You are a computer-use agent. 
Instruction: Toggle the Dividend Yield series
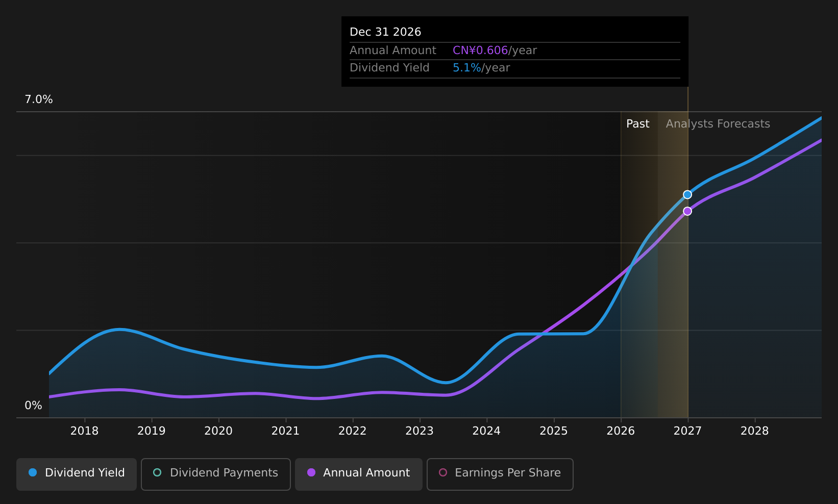click(x=77, y=474)
